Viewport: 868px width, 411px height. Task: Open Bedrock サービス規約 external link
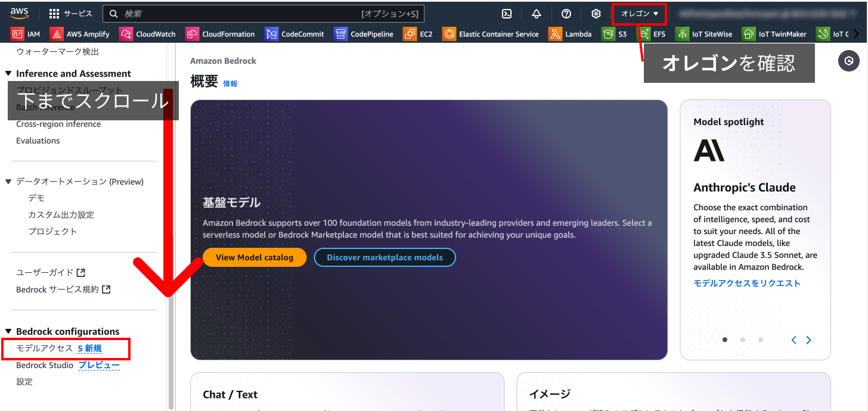(x=63, y=289)
